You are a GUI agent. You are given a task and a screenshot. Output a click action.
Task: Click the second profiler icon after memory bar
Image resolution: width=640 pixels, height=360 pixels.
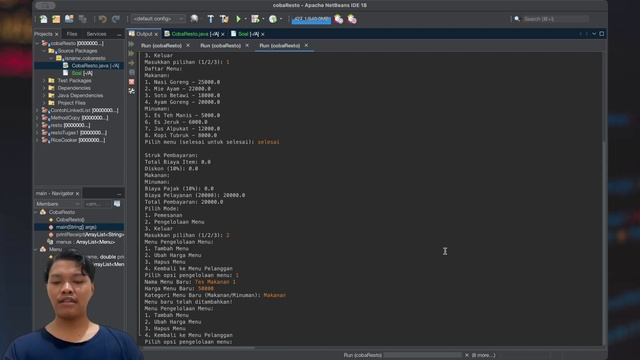pos(352,19)
